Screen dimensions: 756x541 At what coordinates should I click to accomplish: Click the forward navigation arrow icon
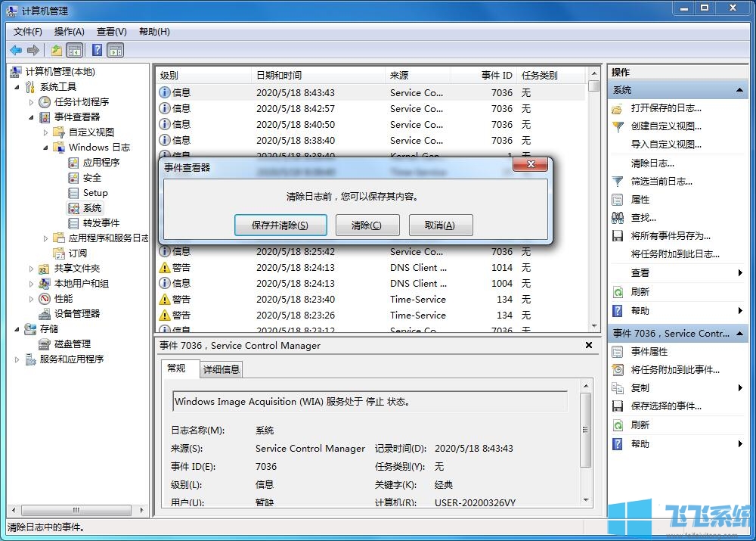[32, 50]
